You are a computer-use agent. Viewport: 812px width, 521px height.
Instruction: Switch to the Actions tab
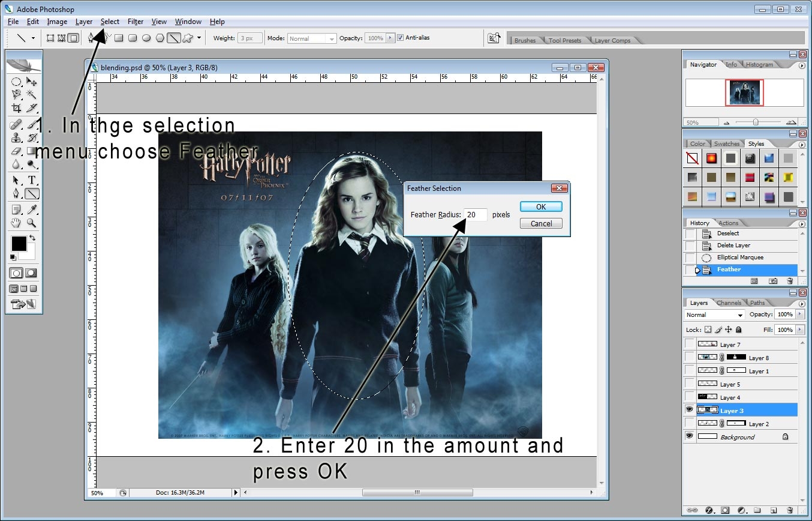coord(728,223)
